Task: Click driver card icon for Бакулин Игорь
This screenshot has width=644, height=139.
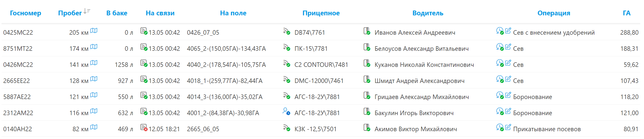Action: pyautogui.click(x=367, y=111)
